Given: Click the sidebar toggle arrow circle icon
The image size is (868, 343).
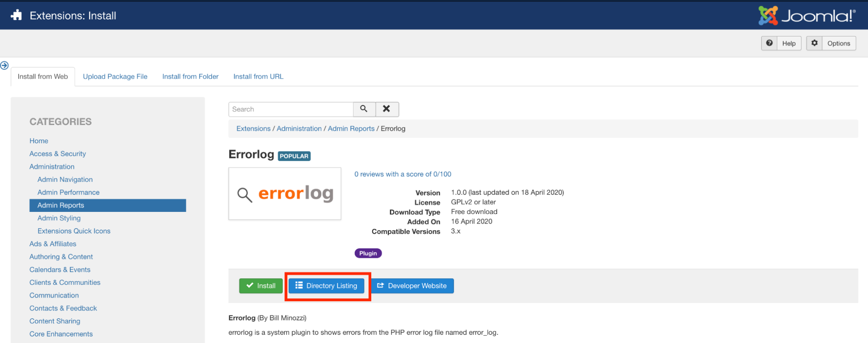Looking at the screenshot, I should click(4, 66).
